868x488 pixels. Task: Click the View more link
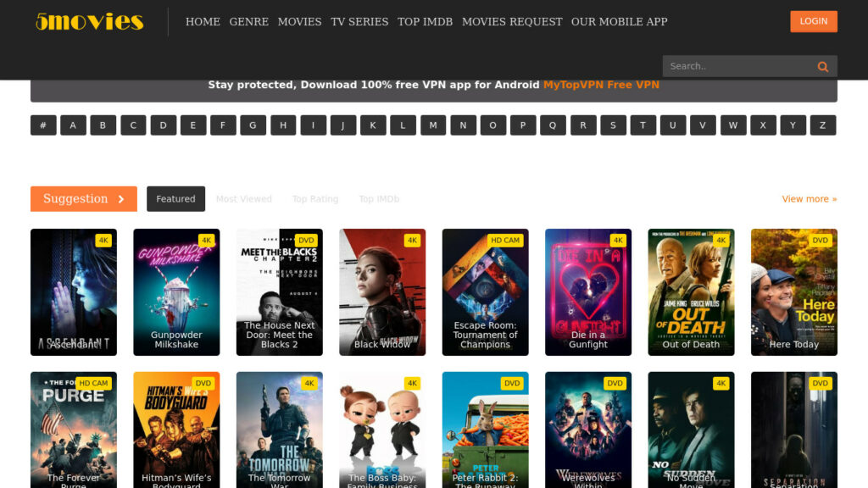pos(810,198)
